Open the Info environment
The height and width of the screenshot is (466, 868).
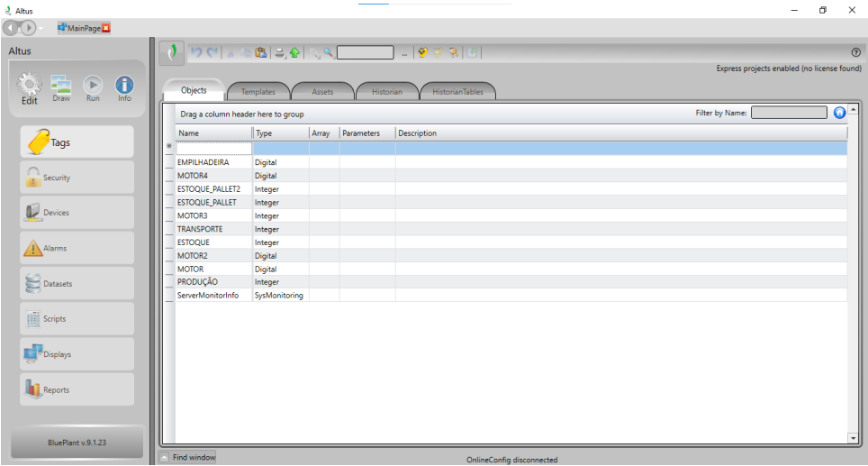tap(124, 87)
